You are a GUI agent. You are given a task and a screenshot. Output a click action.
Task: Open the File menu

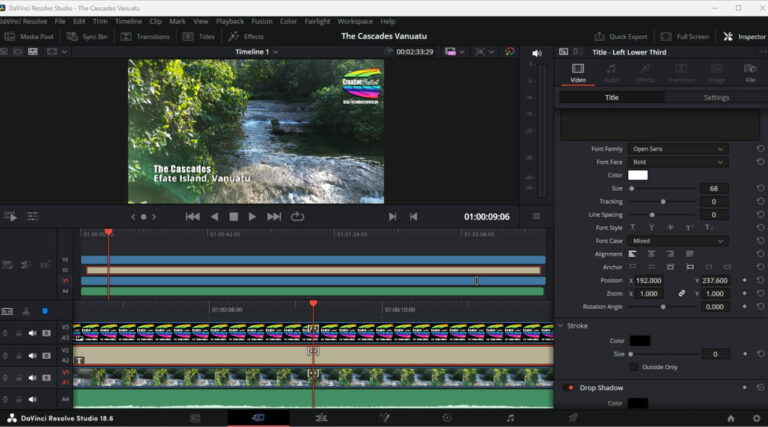click(60, 22)
